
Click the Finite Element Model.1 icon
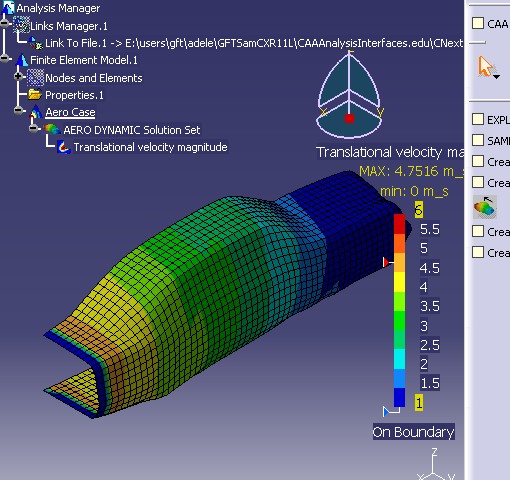pos(22,60)
